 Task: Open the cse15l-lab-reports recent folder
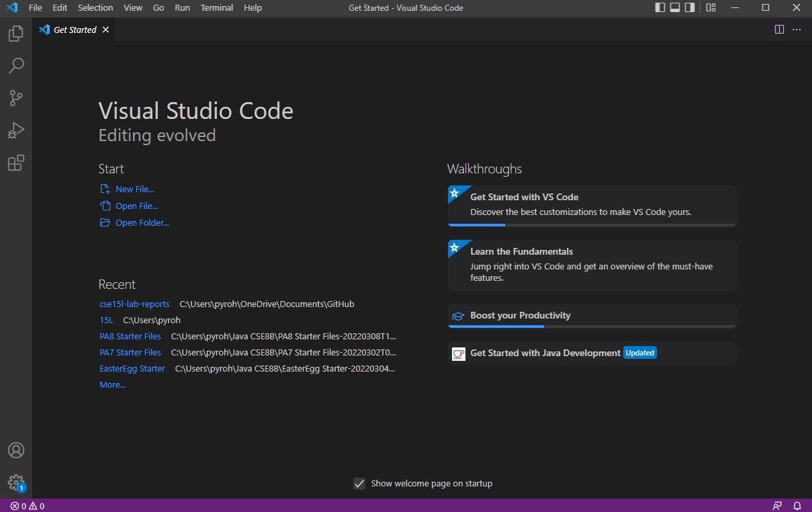134,304
